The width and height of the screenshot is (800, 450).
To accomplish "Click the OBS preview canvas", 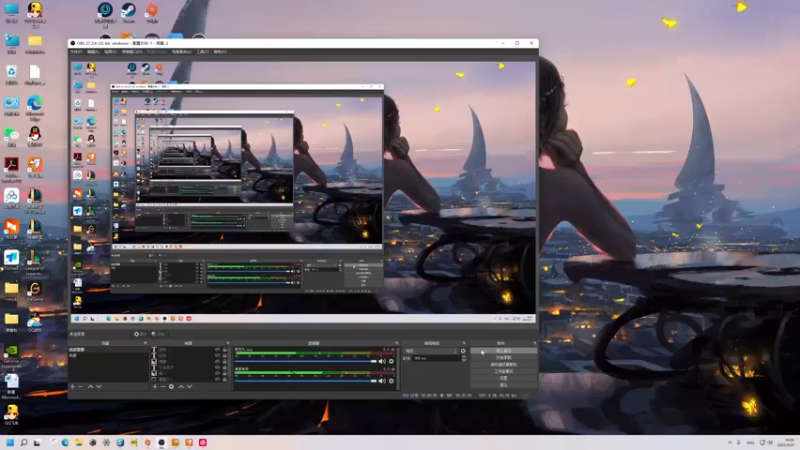I will (303, 192).
